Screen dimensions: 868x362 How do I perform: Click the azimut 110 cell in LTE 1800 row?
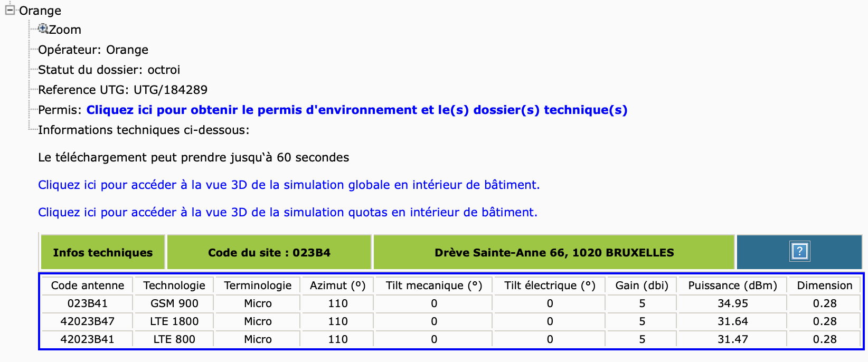338,321
